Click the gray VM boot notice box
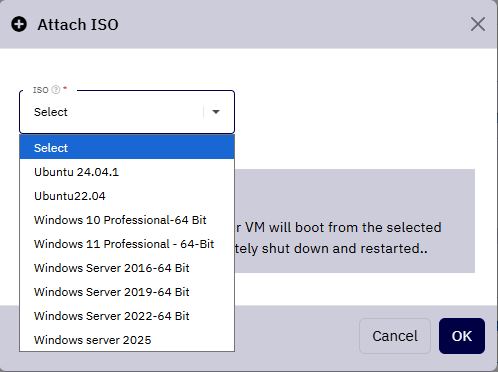Viewport: 498px width, 372px height. [x=355, y=221]
